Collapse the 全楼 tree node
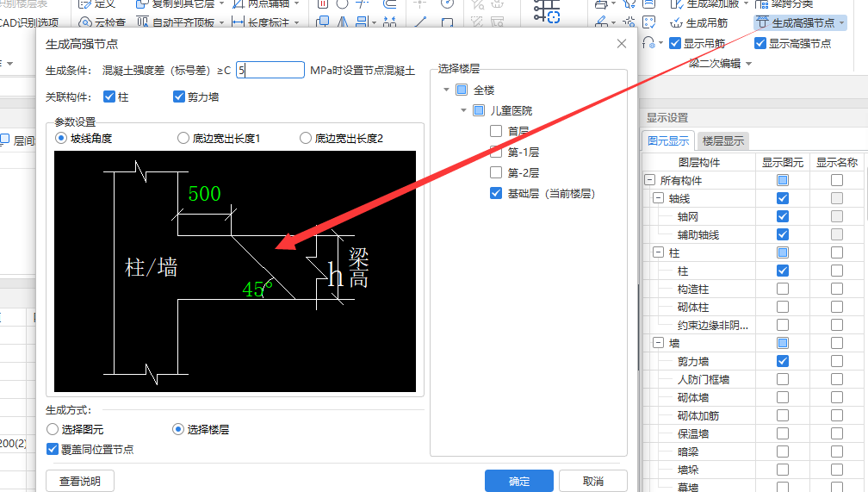 coord(446,90)
